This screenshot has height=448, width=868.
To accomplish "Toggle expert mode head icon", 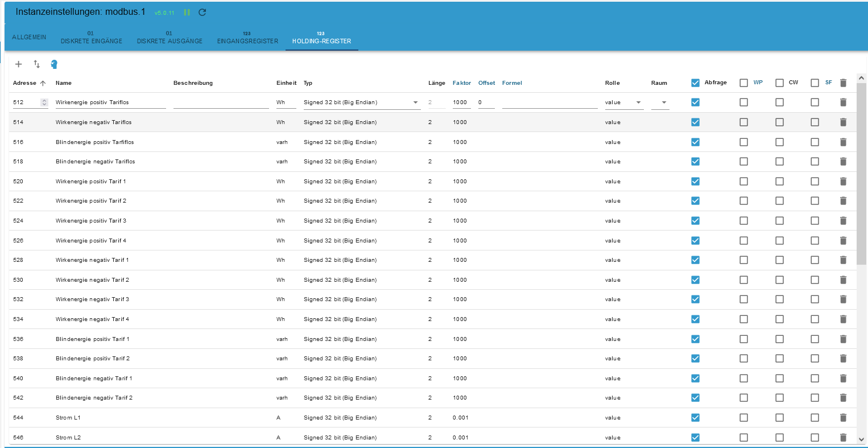I will (54, 64).
